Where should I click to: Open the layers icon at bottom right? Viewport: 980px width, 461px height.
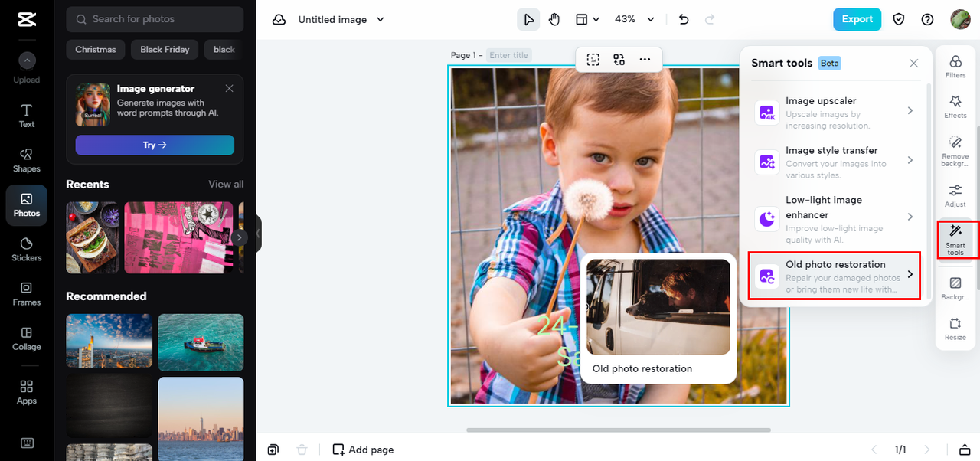[x=965, y=450]
